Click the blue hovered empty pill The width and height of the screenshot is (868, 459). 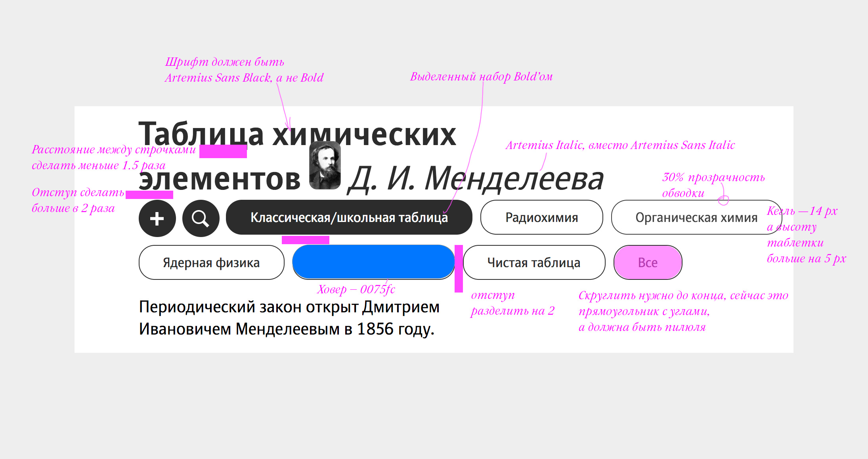pos(373,262)
